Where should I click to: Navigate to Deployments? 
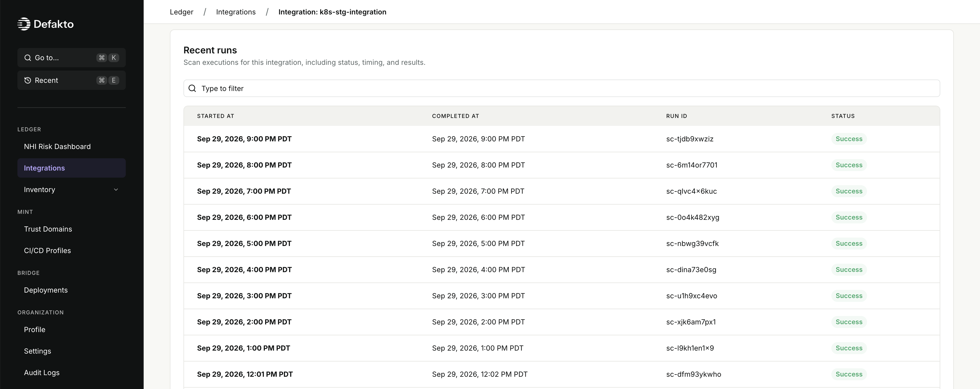point(72,290)
